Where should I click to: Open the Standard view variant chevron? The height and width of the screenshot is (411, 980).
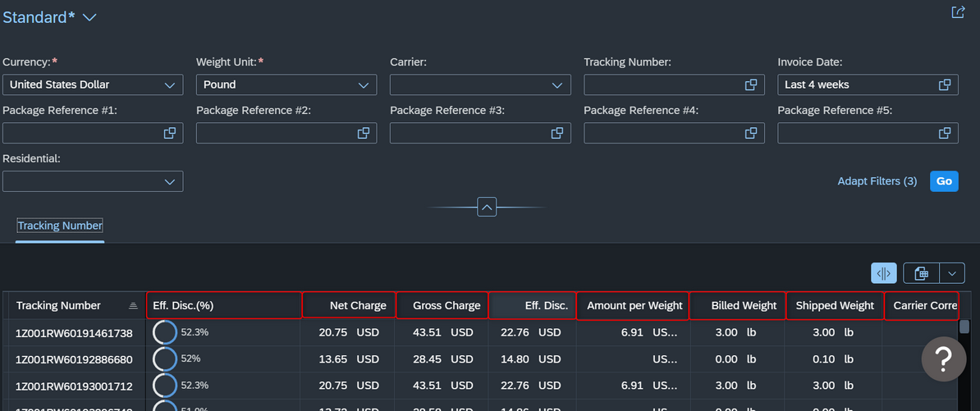pyautogui.click(x=89, y=17)
